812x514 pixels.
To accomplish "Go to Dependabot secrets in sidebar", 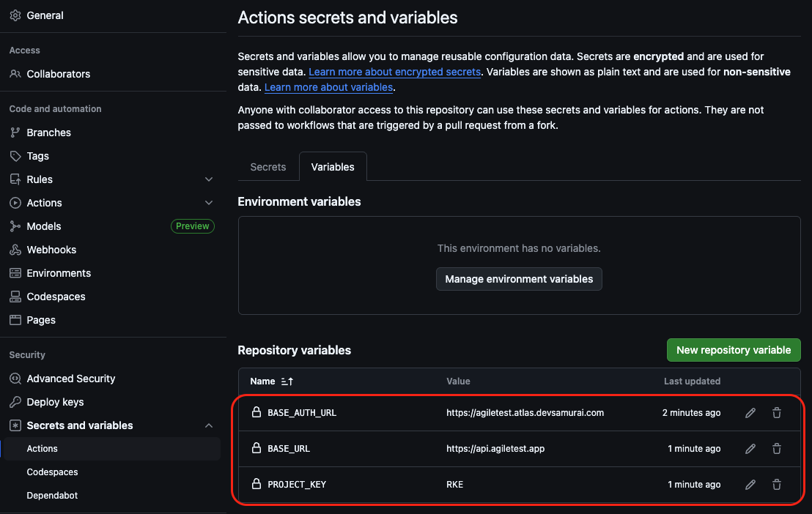I will pyautogui.click(x=52, y=496).
